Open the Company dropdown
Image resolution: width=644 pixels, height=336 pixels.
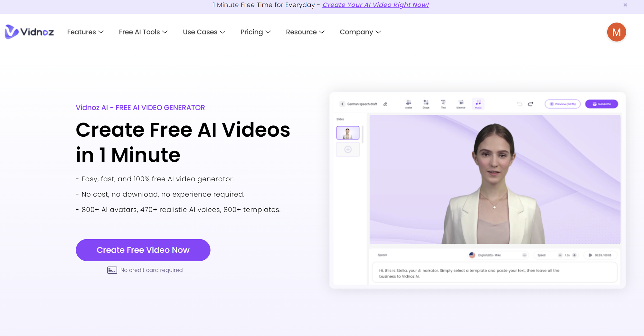[x=360, y=32]
